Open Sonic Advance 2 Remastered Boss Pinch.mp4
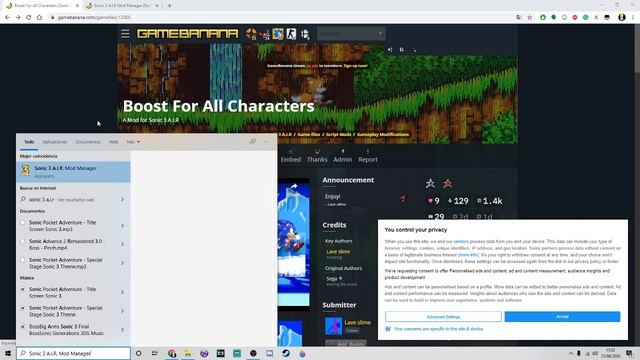The height and width of the screenshot is (360, 640). pyautogui.click(x=67, y=244)
